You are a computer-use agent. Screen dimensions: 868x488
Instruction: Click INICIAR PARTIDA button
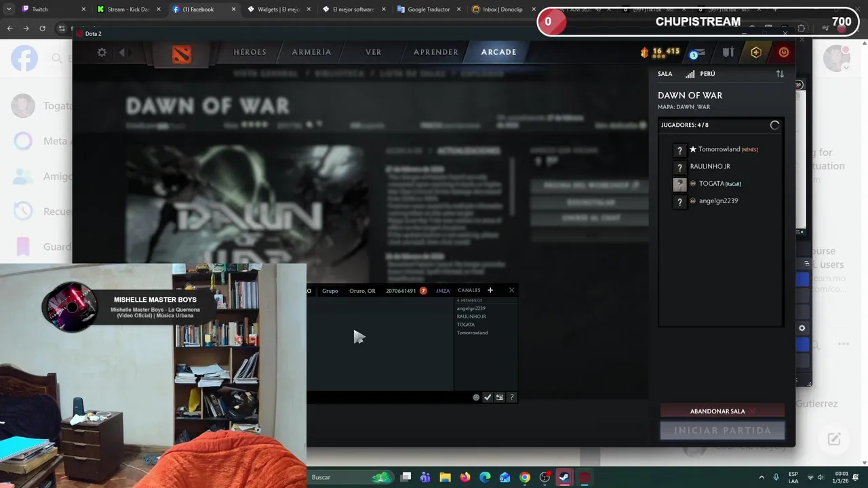[x=722, y=430]
